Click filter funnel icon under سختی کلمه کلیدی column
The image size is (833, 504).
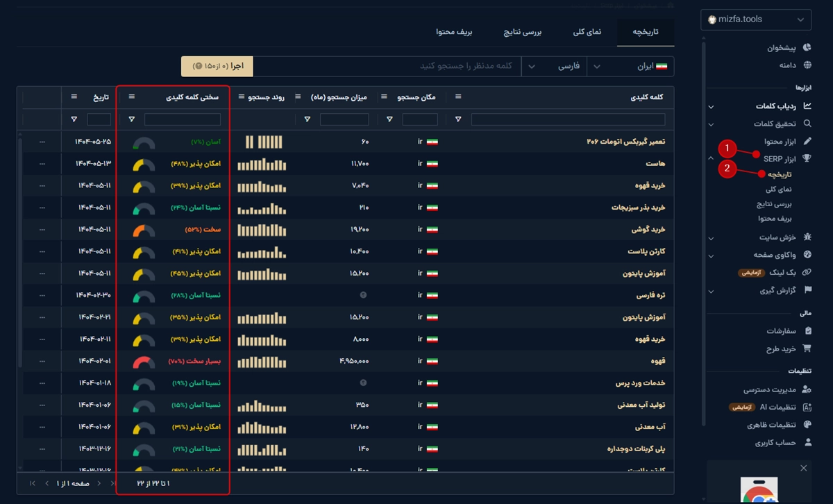click(132, 119)
